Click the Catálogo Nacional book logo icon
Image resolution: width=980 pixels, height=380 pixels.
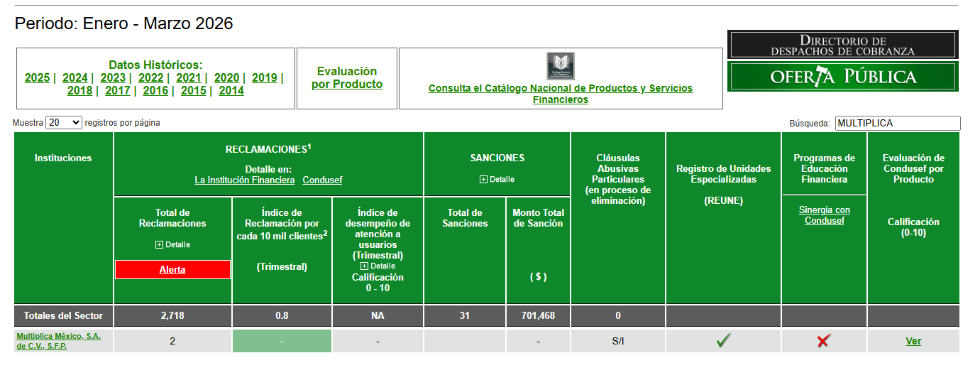[561, 66]
